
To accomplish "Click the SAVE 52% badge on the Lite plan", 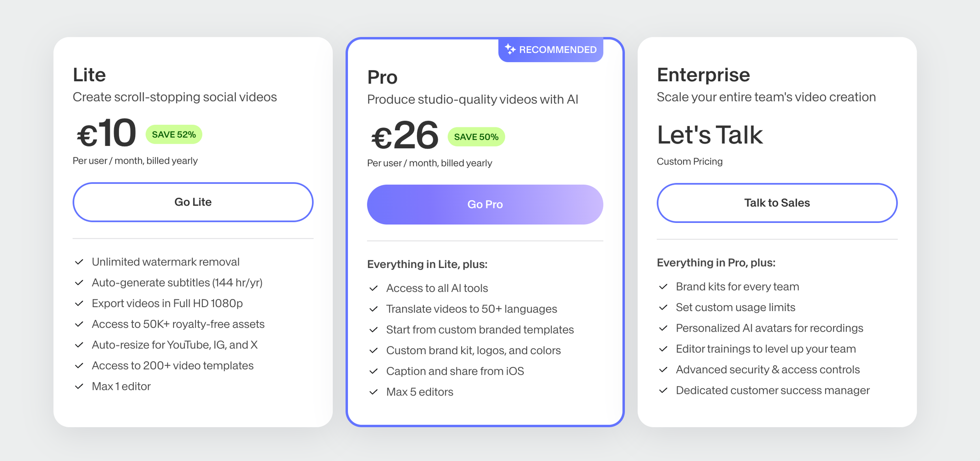I will (174, 134).
